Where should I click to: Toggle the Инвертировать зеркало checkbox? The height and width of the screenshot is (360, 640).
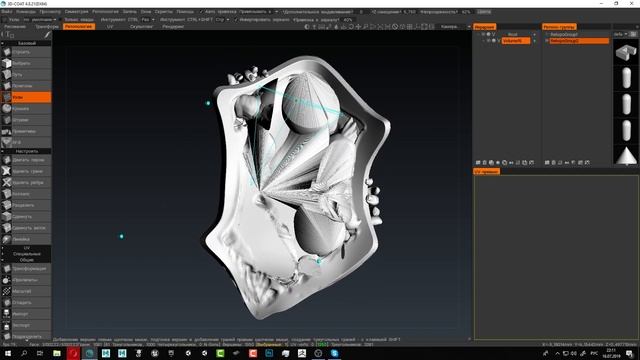(x=236, y=20)
